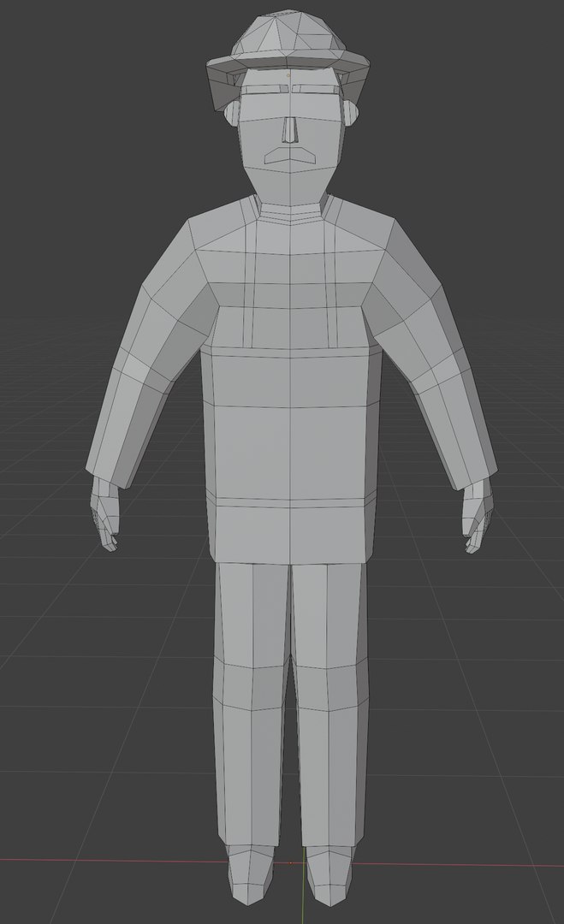Select the collar at the character's neck
Viewport: 564px width, 924px height.
[x=292, y=212]
